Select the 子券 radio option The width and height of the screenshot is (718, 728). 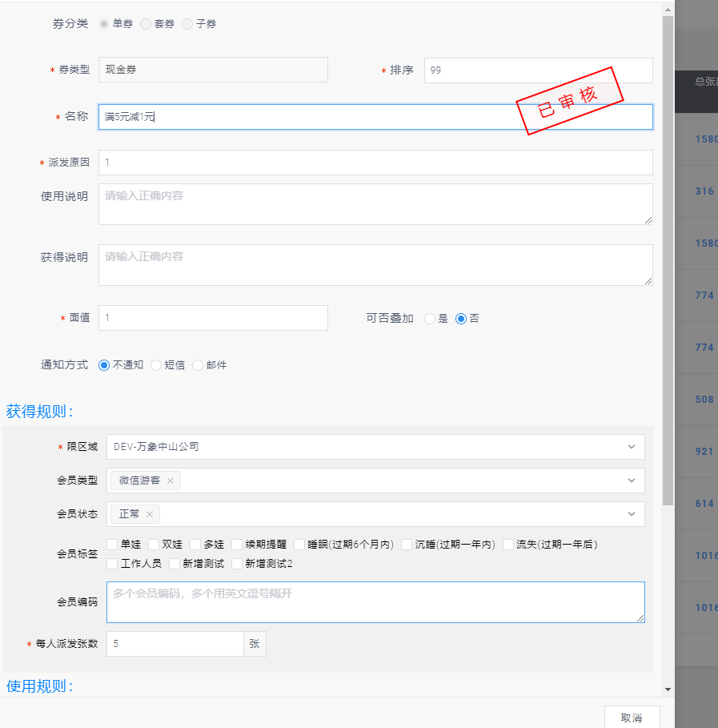pos(187,24)
